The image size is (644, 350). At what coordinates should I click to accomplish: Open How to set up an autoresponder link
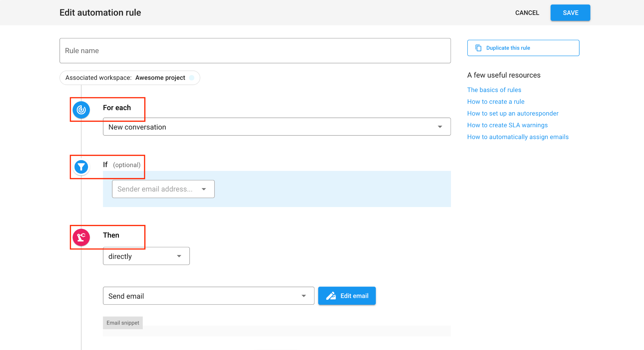pyautogui.click(x=513, y=113)
